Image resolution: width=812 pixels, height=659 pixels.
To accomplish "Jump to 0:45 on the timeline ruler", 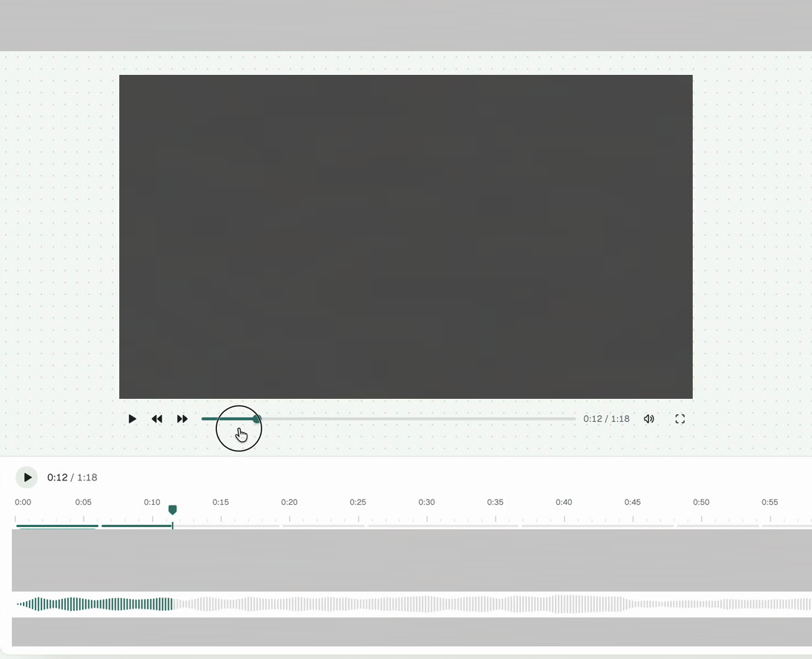I will [632, 502].
